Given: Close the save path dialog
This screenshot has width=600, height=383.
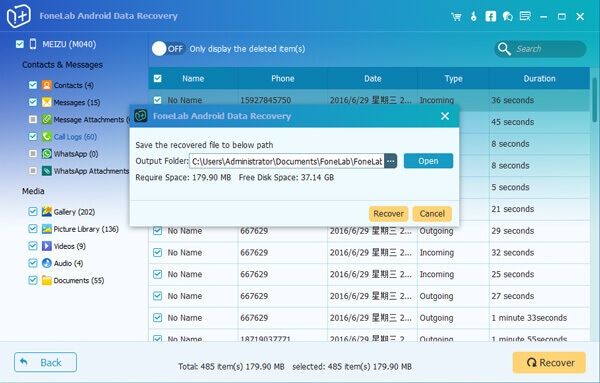Looking at the screenshot, I should point(445,116).
